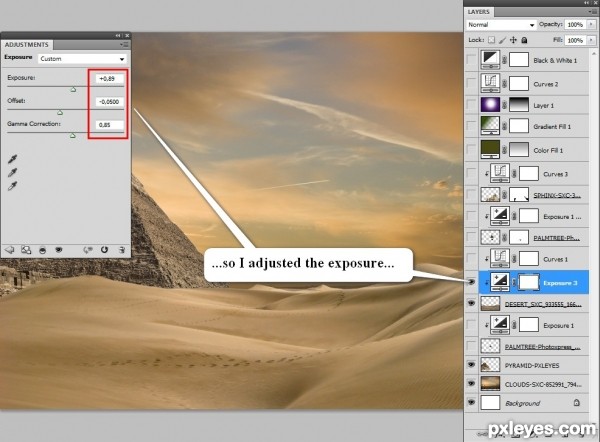
Task: Click chain link icon on Layer 1
Action: coord(504,105)
